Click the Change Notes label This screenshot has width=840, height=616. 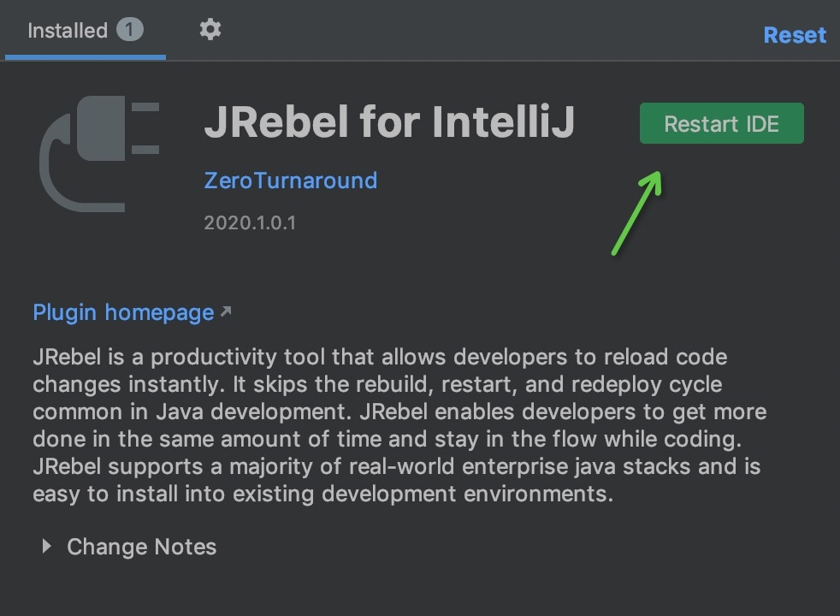point(141,547)
